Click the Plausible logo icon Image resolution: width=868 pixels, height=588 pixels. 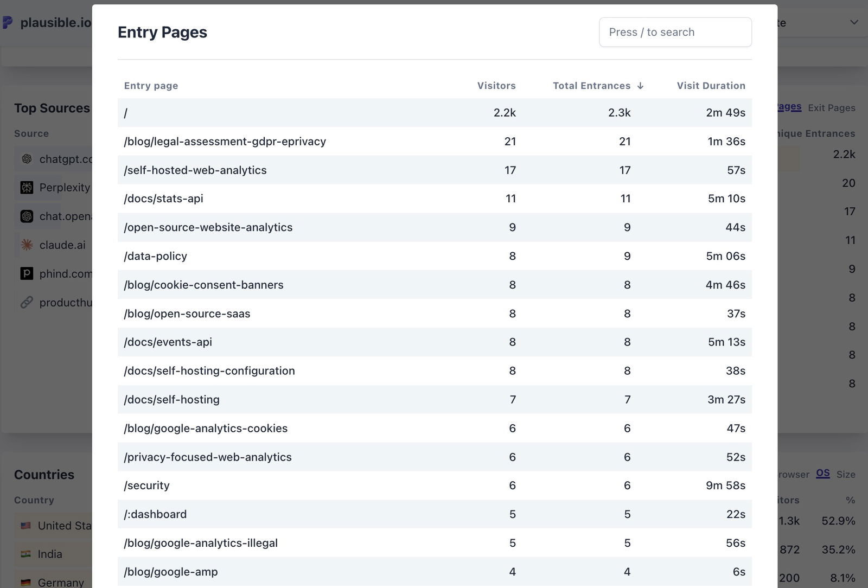tap(8, 22)
